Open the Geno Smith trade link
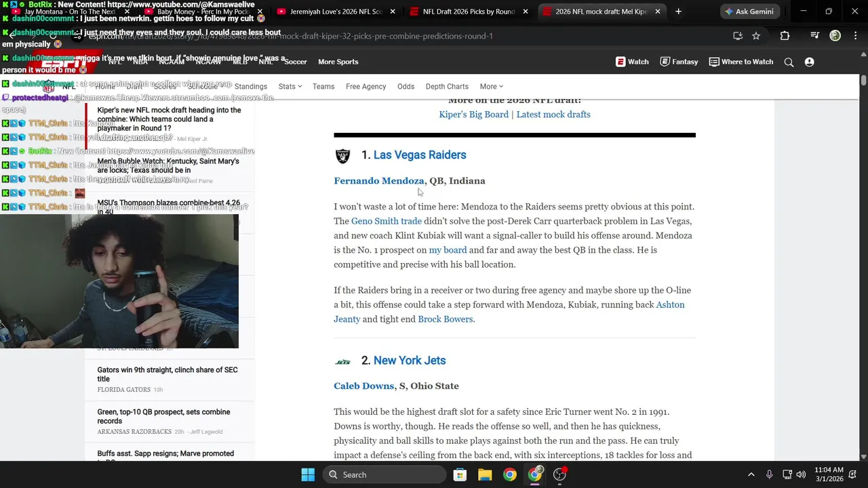This screenshot has width=868, height=488. (x=387, y=221)
